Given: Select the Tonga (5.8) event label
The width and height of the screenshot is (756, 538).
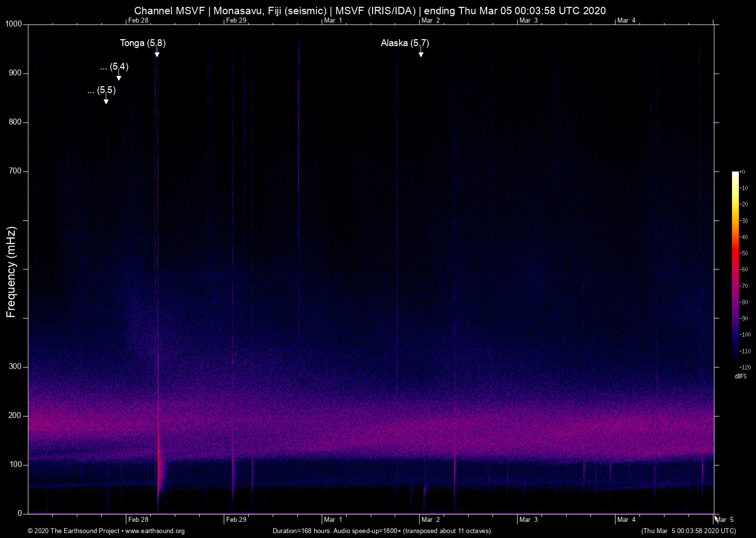Looking at the screenshot, I should pyautogui.click(x=142, y=43).
